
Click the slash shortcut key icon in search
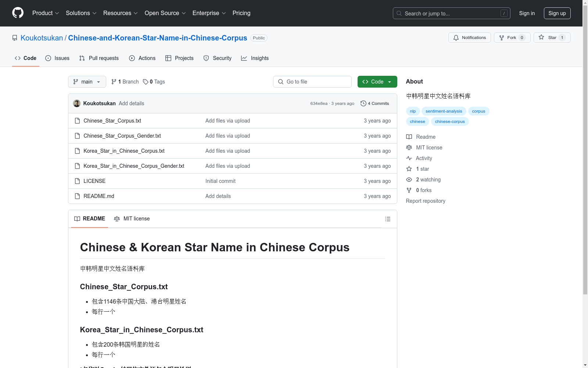click(504, 13)
